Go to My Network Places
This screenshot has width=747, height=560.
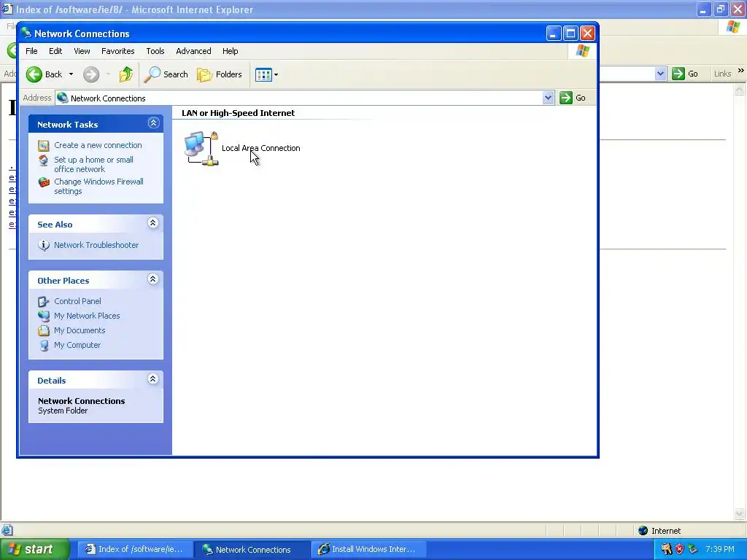(x=87, y=316)
